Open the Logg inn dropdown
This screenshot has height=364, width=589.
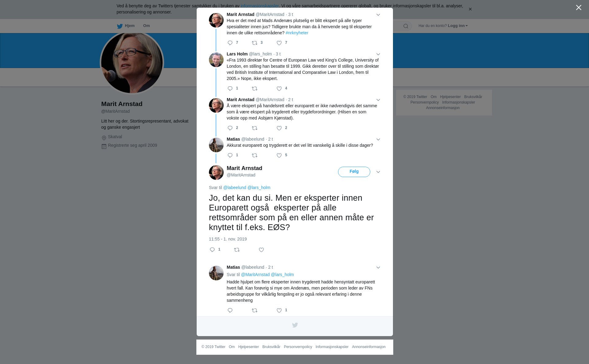[458, 26]
